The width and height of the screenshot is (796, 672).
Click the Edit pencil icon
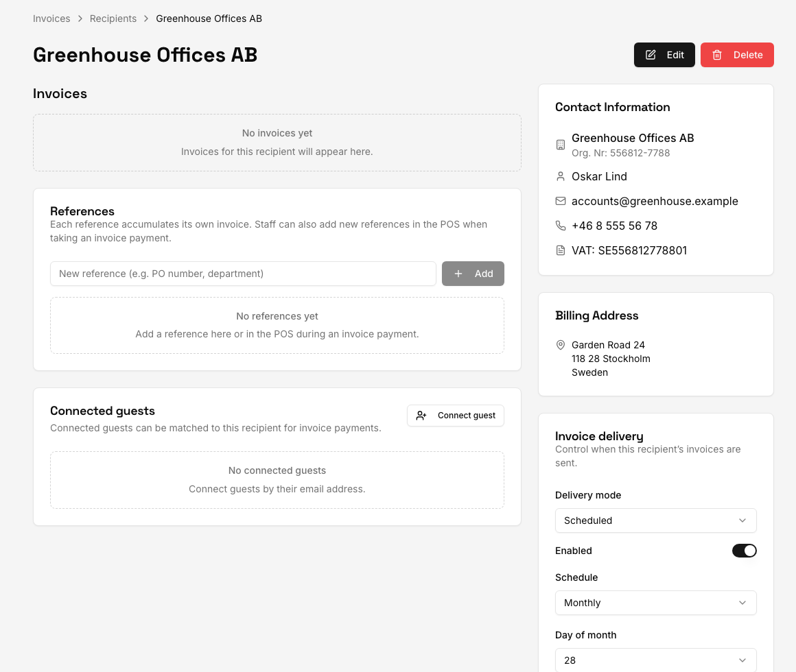coord(651,55)
